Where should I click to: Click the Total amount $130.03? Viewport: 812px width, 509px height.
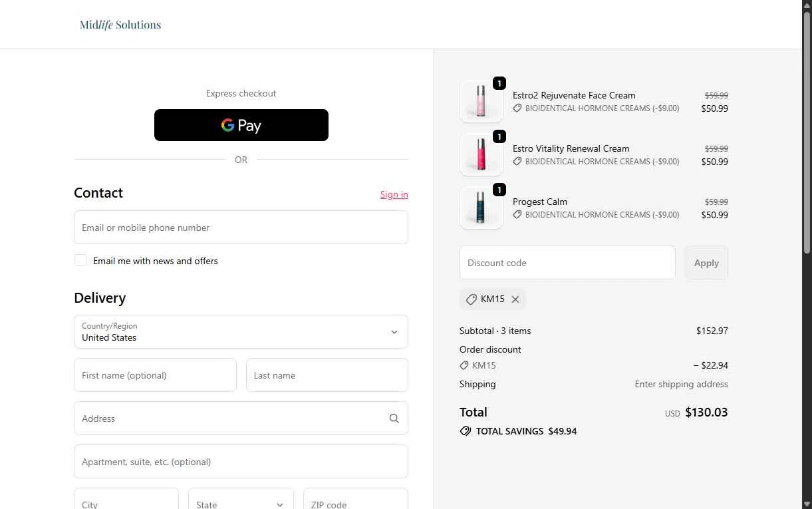point(706,413)
